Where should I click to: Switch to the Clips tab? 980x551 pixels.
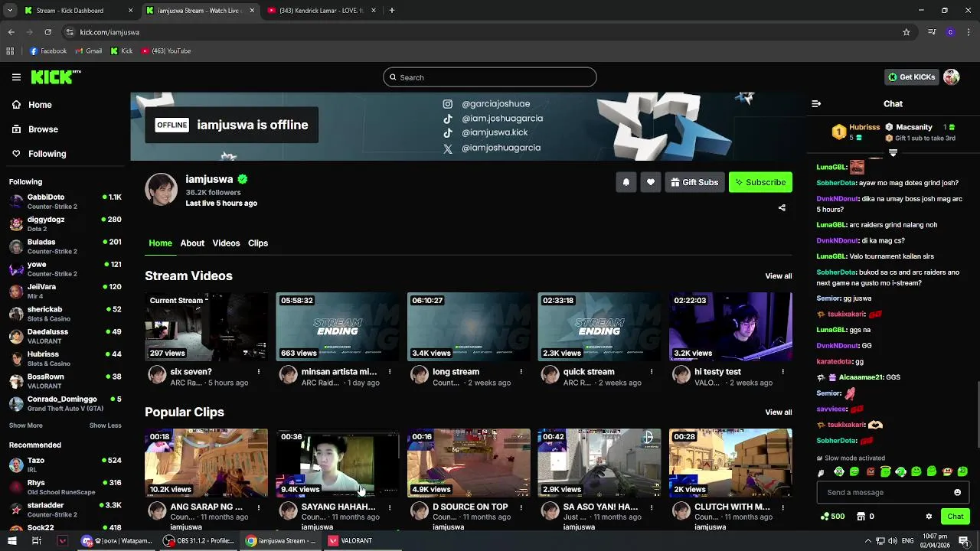coord(258,243)
